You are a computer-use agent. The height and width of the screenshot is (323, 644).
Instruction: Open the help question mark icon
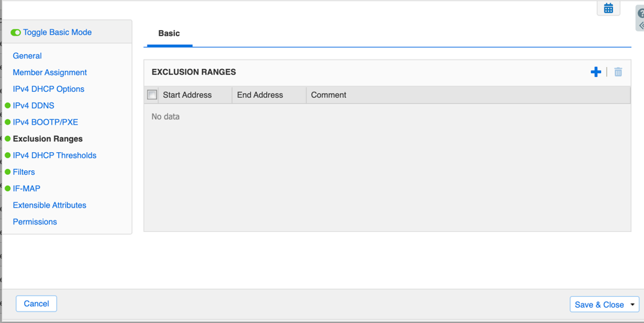(641, 13)
